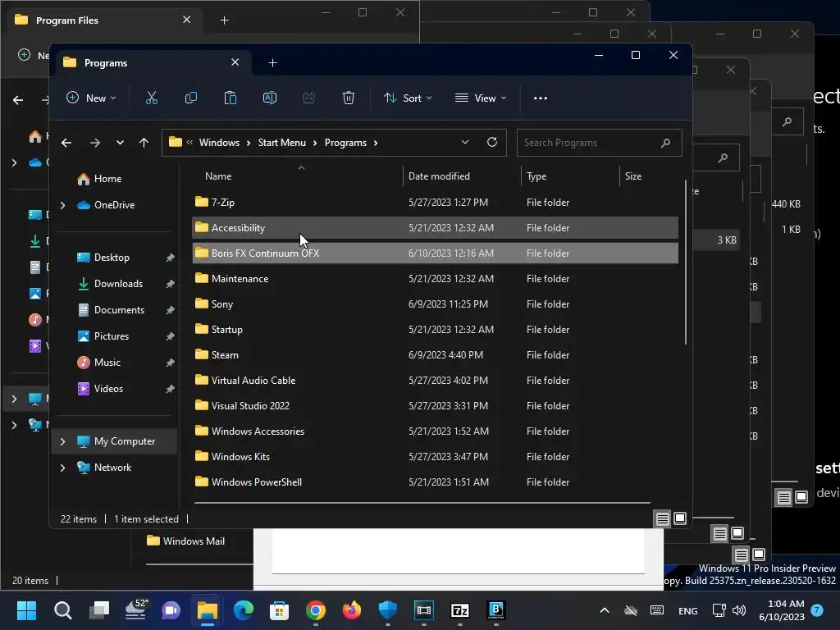Click the horizontal scrollbar under file list
840x630 pixels.
[x=422, y=503]
